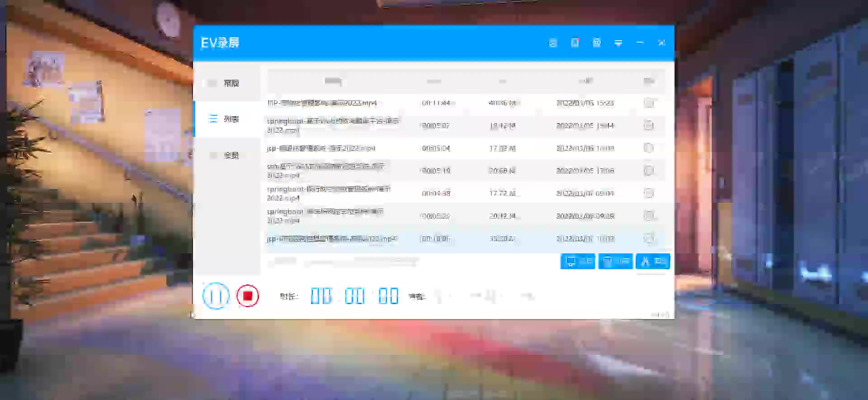
Task: Open the notebook icon with red dot
Action: click(575, 43)
